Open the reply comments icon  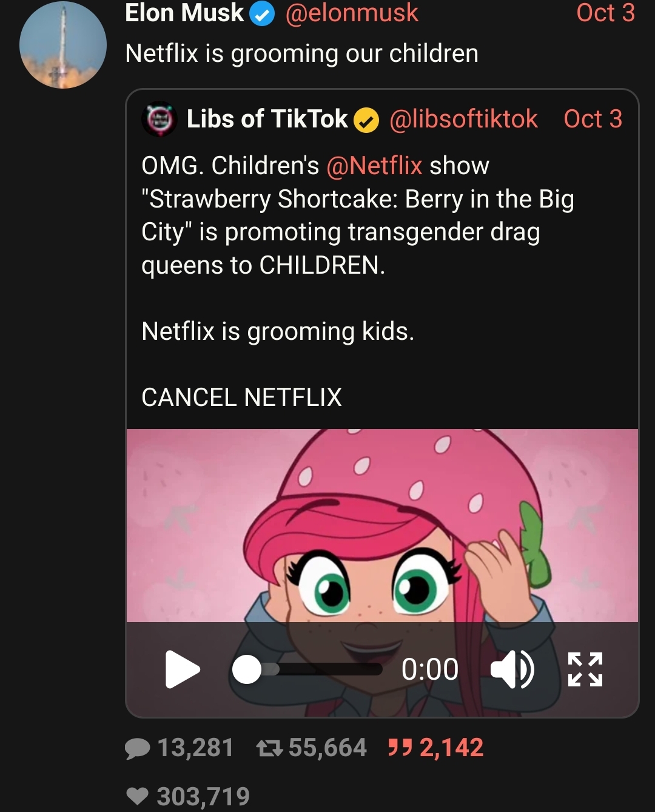coord(138,748)
